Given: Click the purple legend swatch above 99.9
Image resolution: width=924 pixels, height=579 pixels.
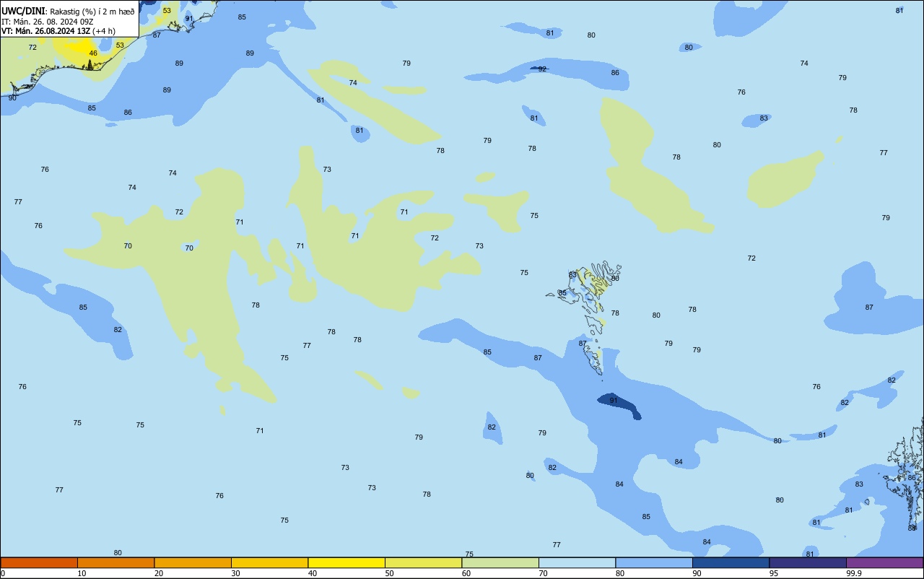Looking at the screenshot, I should (x=884, y=562).
